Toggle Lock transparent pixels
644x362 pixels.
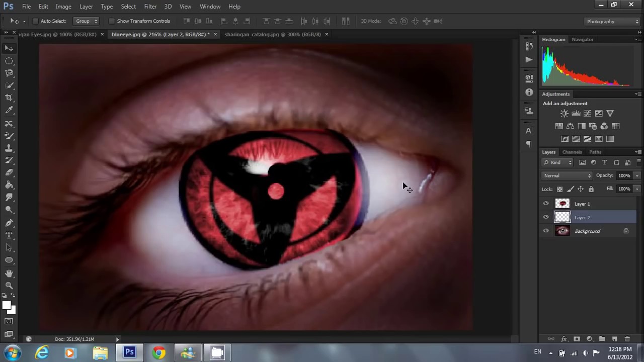(559, 189)
